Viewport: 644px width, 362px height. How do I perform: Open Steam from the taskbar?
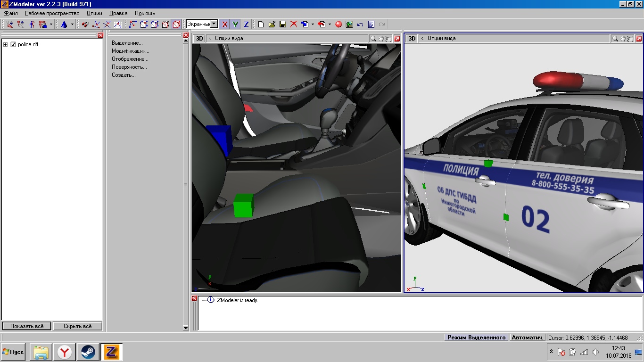pos(88,352)
